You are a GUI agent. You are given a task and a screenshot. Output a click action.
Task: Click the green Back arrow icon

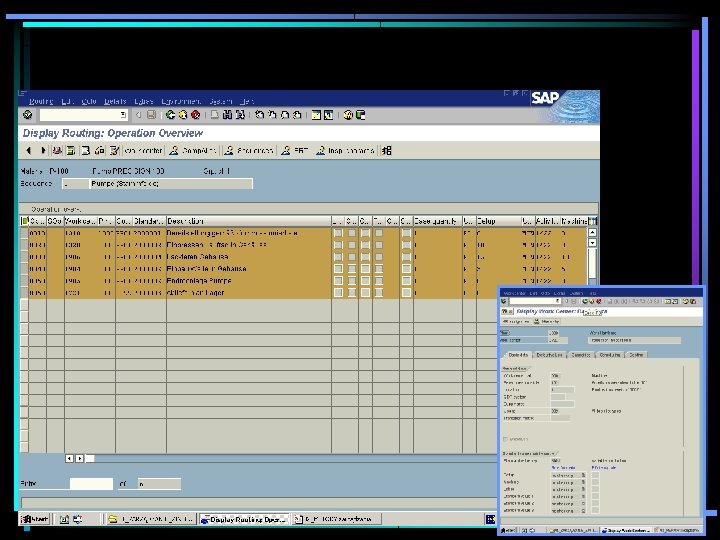click(x=170, y=115)
